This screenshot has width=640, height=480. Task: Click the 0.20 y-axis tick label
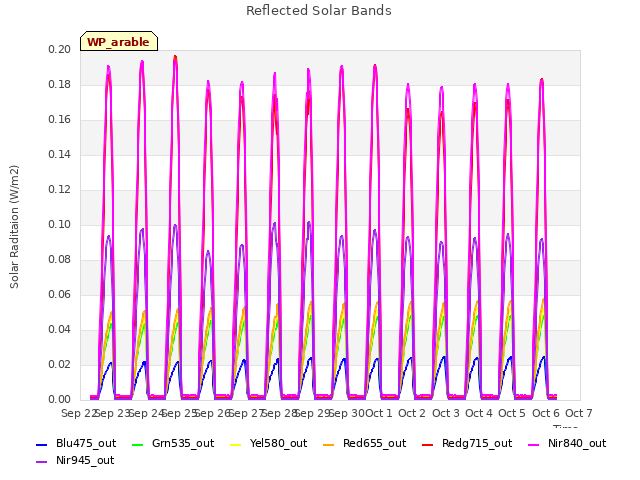60,49
